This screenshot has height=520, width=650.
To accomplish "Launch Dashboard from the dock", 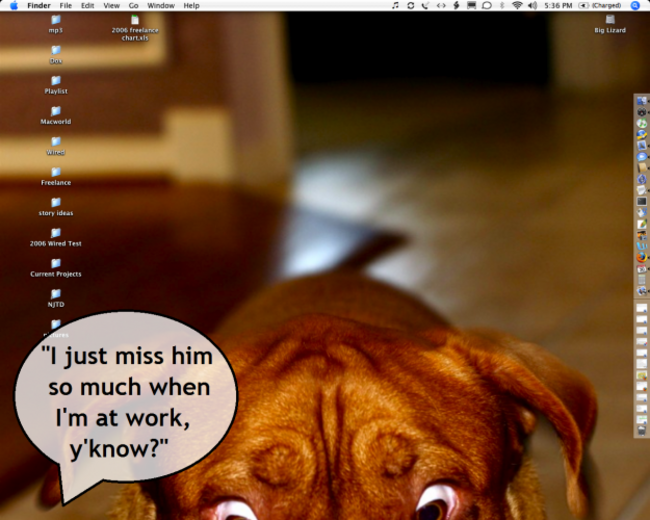I will click(x=642, y=112).
